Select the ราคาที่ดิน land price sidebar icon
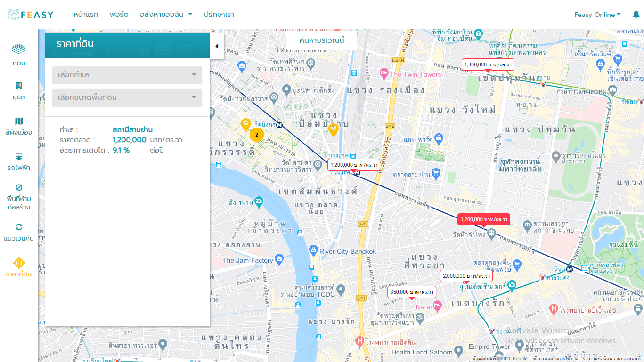 click(19, 268)
